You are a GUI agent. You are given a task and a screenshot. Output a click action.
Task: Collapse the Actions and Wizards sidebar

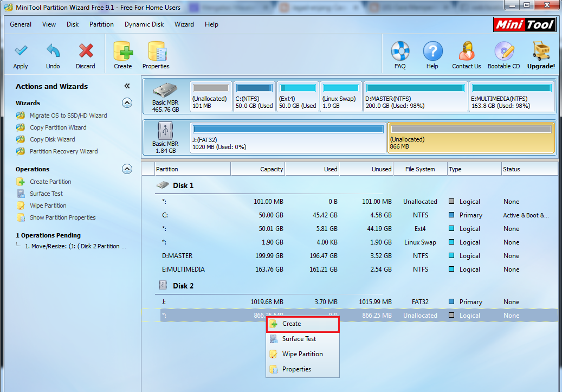pyautogui.click(x=127, y=85)
